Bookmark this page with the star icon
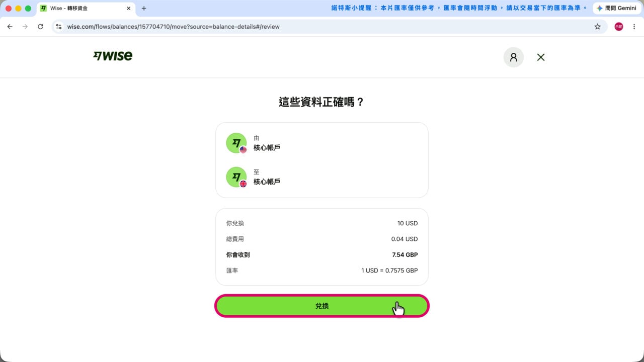The height and width of the screenshot is (362, 644). pyautogui.click(x=597, y=27)
